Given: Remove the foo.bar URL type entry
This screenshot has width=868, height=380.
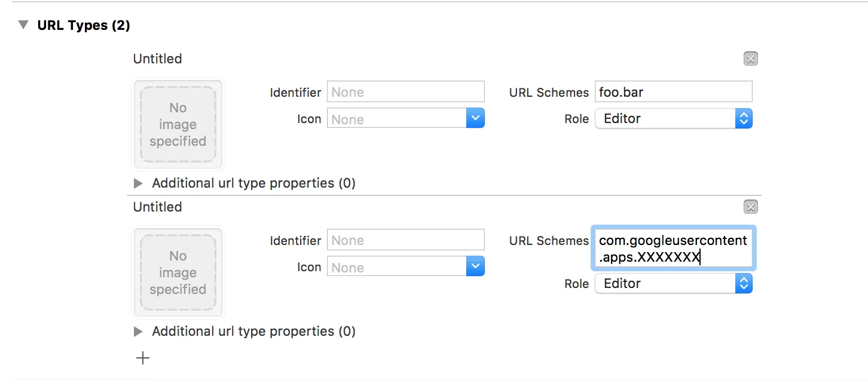Looking at the screenshot, I should tap(750, 59).
